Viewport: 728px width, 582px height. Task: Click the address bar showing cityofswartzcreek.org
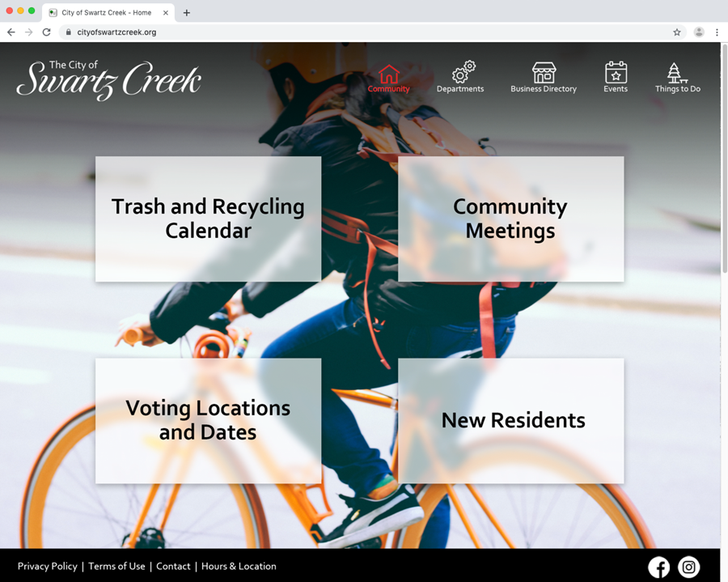click(x=118, y=32)
